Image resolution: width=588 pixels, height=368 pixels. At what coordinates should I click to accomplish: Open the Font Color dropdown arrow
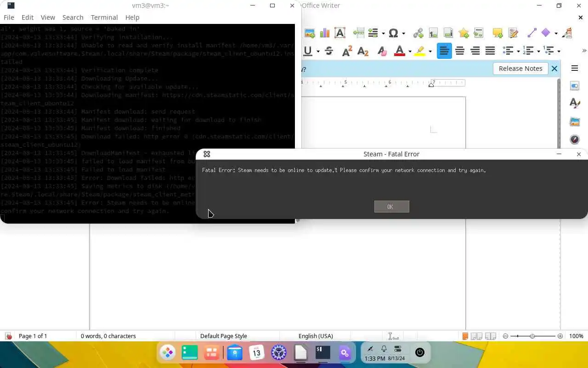pyautogui.click(x=410, y=51)
